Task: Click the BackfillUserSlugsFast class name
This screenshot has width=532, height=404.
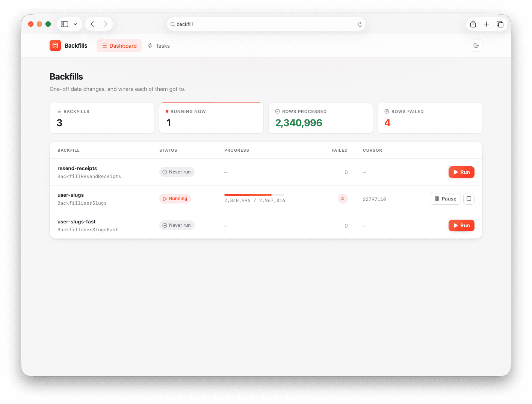Action: click(88, 230)
